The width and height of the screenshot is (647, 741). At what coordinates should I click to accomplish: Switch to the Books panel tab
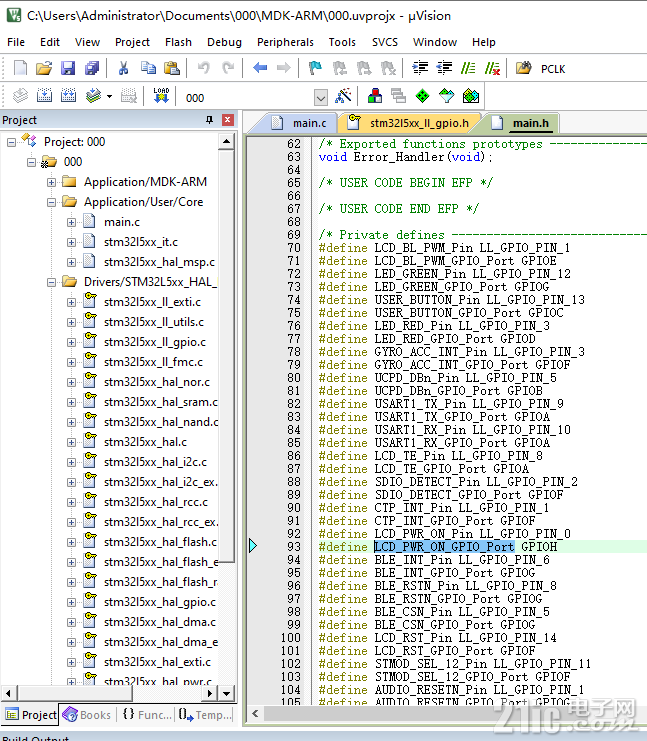coord(87,715)
